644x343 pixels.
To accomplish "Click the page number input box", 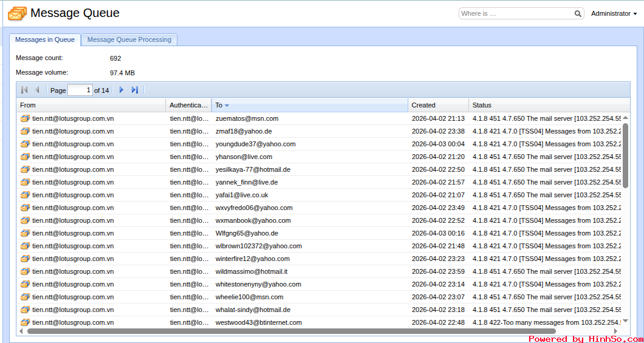I will (80, 90).
